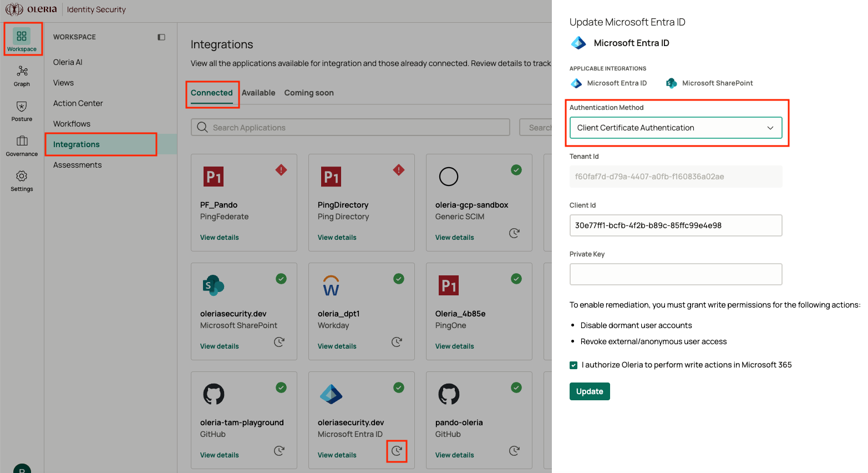Image resolution: width=868 pixels, height=473 pixels.
Task: Open Workflows in workspace menu
Action: click(72, 124)
